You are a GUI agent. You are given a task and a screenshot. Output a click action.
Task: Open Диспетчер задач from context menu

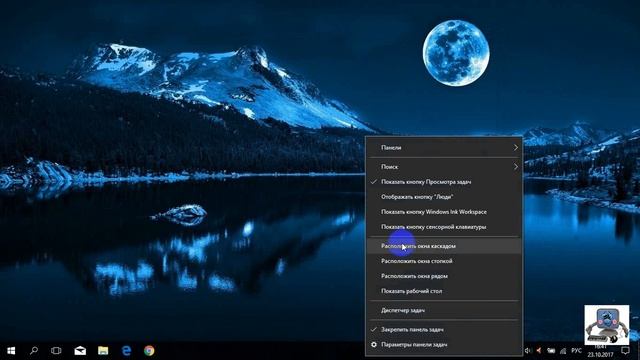pos(444,310)
